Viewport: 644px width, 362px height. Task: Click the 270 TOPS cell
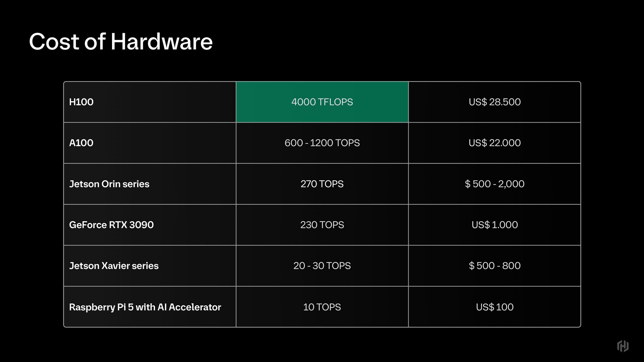[322, 184]
